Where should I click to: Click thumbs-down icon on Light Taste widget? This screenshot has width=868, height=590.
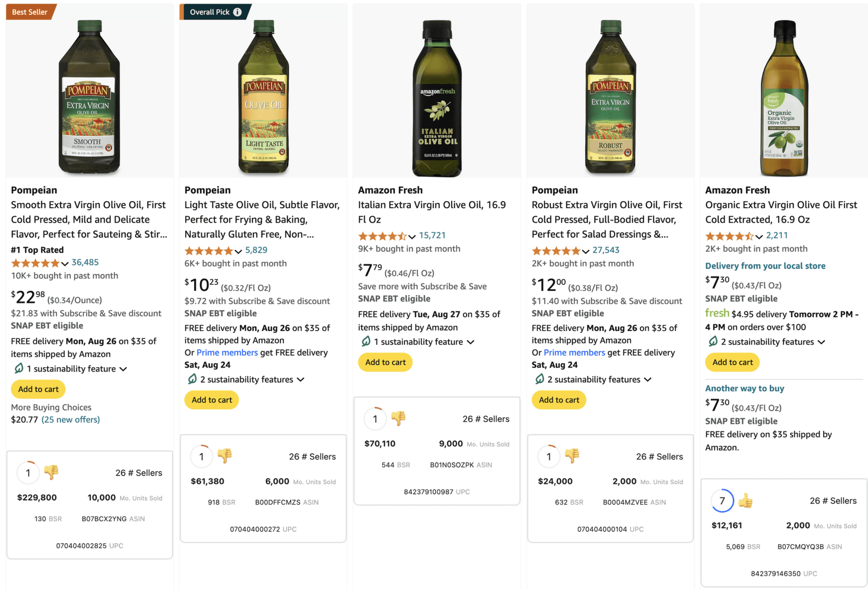tap(225, 456)
